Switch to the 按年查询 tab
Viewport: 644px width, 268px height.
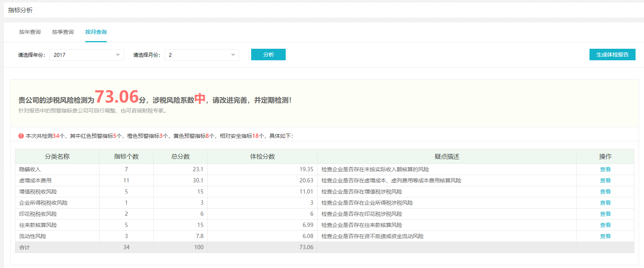[30, 32]
